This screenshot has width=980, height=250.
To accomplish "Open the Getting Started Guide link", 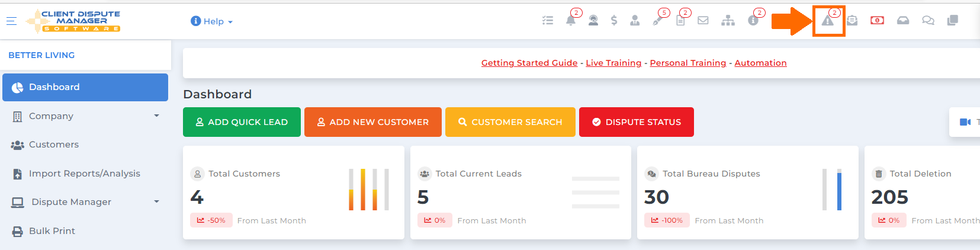I will pyautogui.click(x=529, y=63).
